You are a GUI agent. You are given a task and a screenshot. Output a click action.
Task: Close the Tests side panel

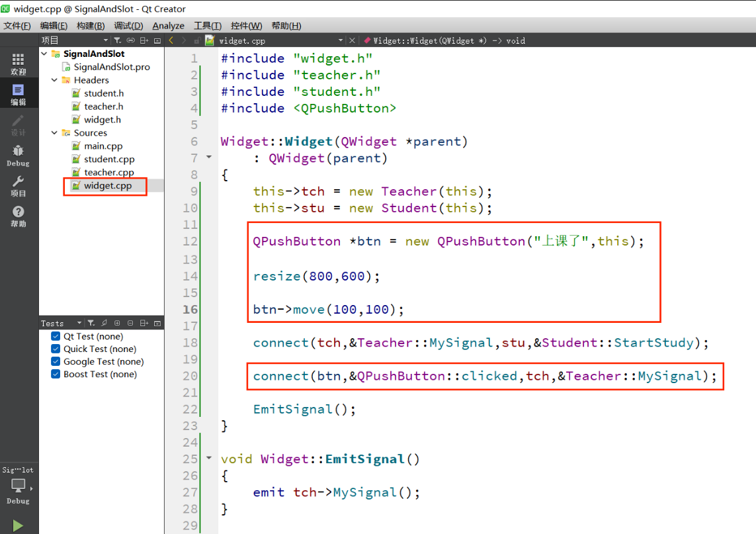(157, 323)
